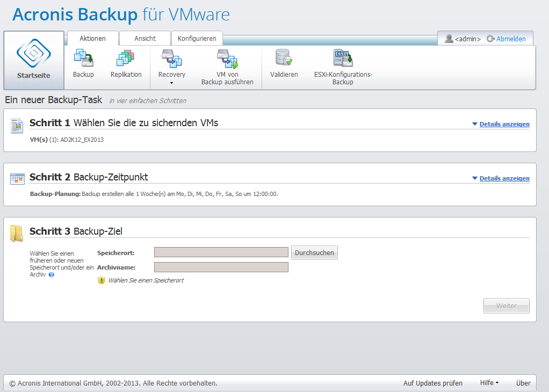The width and height of the screenshot is (549, 392).
Task: Click the yellow warning shield icon
Action: pos(101,280)
